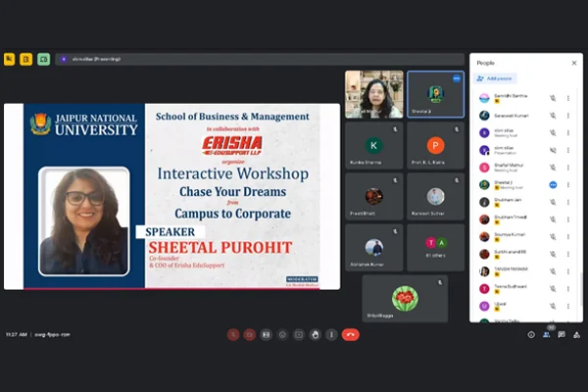Open more options for Shubham Trivedi
The image size is (588, 392).
568,220
